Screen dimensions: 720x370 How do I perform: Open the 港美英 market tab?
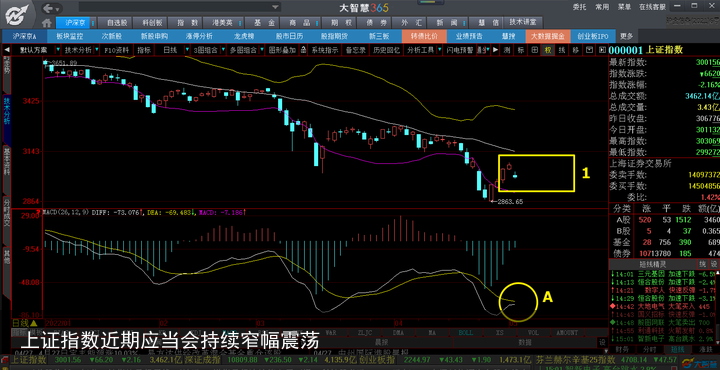tap(222, 22)
